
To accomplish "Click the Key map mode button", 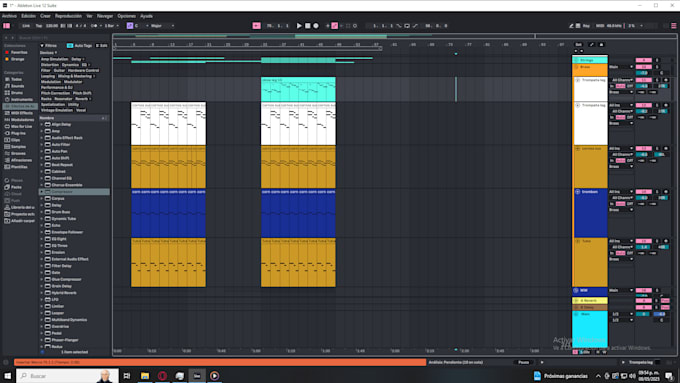I will 586,26.
